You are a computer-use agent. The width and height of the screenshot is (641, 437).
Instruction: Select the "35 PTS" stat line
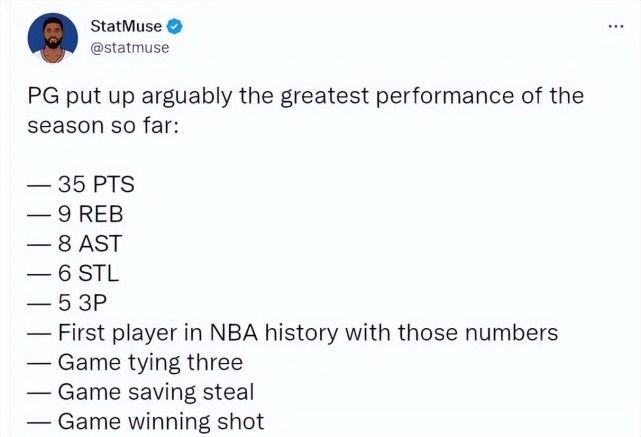[x=96, y=184]
